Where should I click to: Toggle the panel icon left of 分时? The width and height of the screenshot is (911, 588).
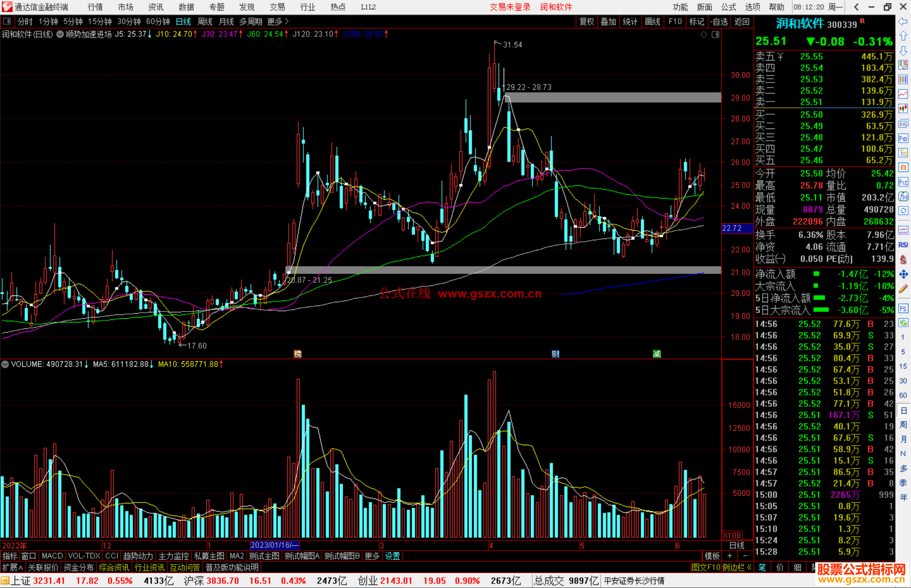(7, 21)
